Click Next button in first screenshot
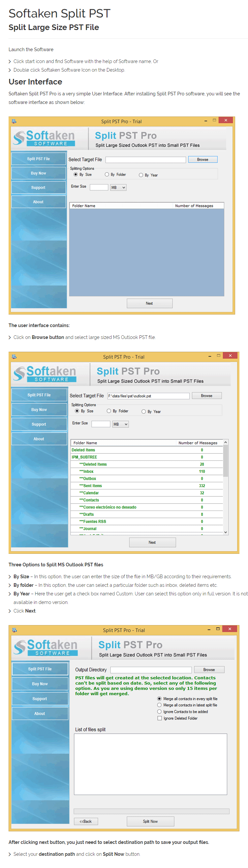248x868 pixels. [149, 304]
